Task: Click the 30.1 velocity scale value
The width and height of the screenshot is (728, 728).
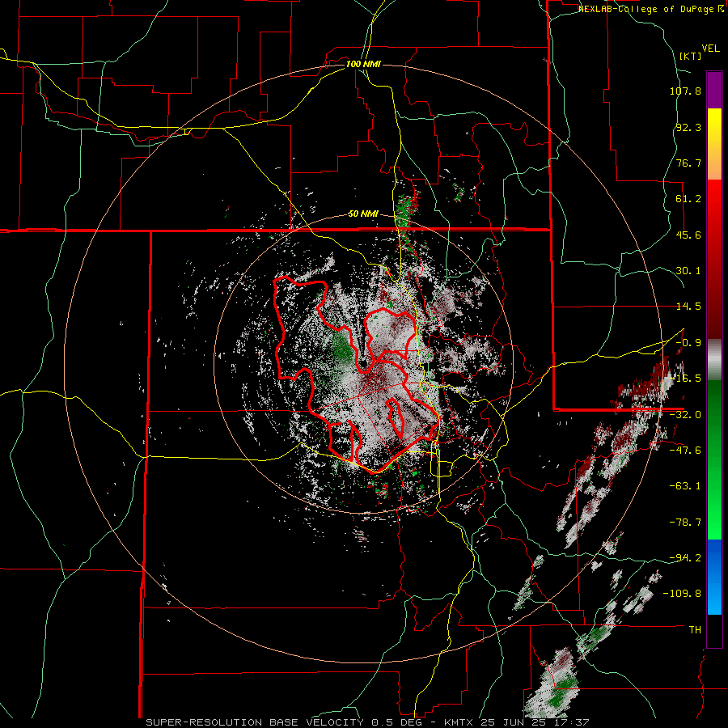Action: pos(688,271)
